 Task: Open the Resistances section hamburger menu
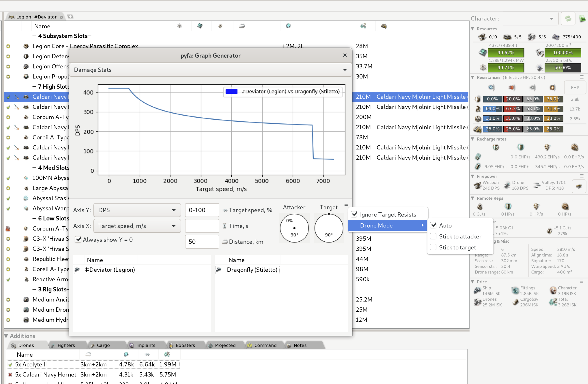[x=582, y=77]
